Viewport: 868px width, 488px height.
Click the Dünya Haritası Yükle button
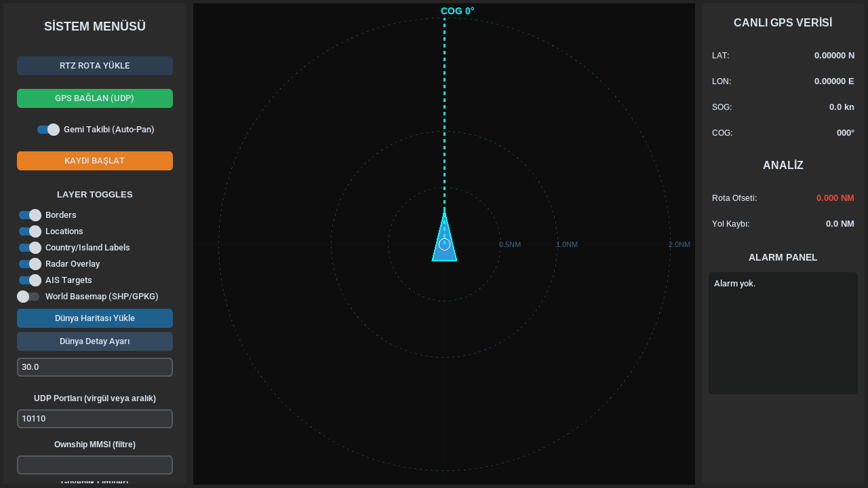click(x=95, y=318)
